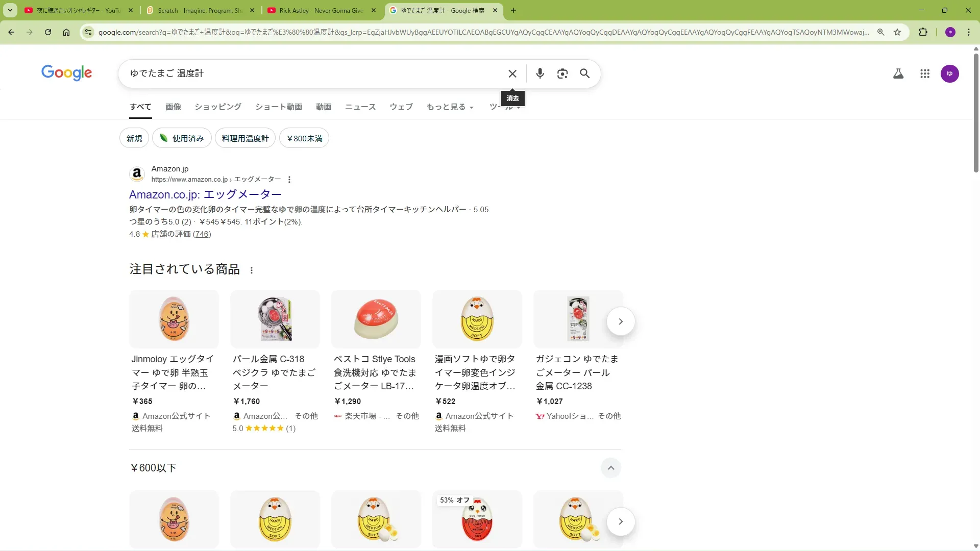This screenshot has width=980, height=551.
Task: Open Chrome extensions puzzle icon
Action: click(x=923, y=32)
